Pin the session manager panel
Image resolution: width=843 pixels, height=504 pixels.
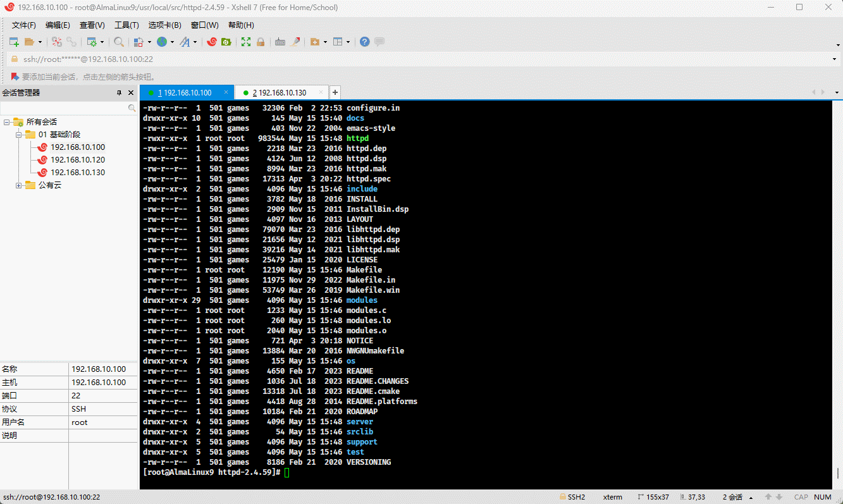tap(119, 93)
